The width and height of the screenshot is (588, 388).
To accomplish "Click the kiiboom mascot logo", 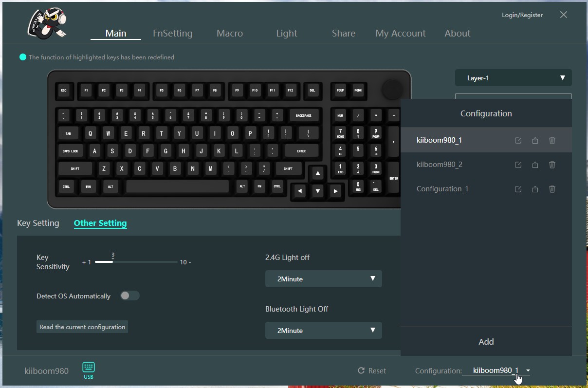I will 47,22.
